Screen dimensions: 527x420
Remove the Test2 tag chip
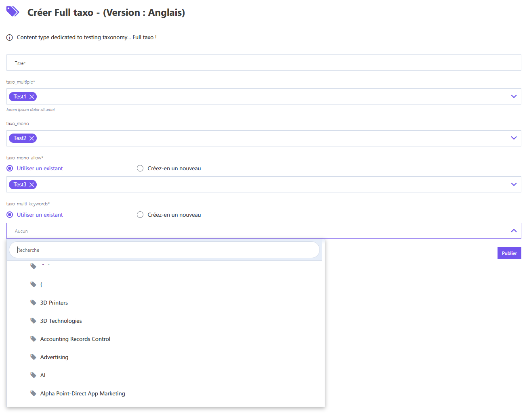click(32, 138)
